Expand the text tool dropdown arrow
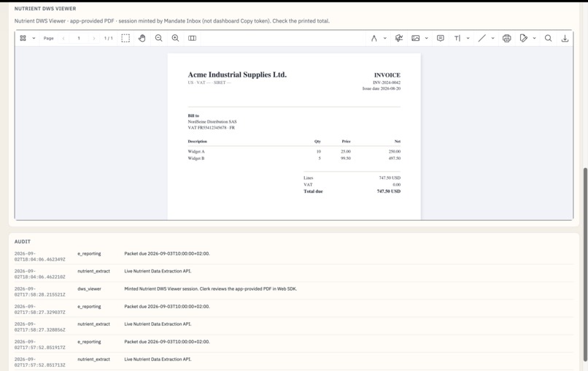588x371 pixels. coord(468,38)
